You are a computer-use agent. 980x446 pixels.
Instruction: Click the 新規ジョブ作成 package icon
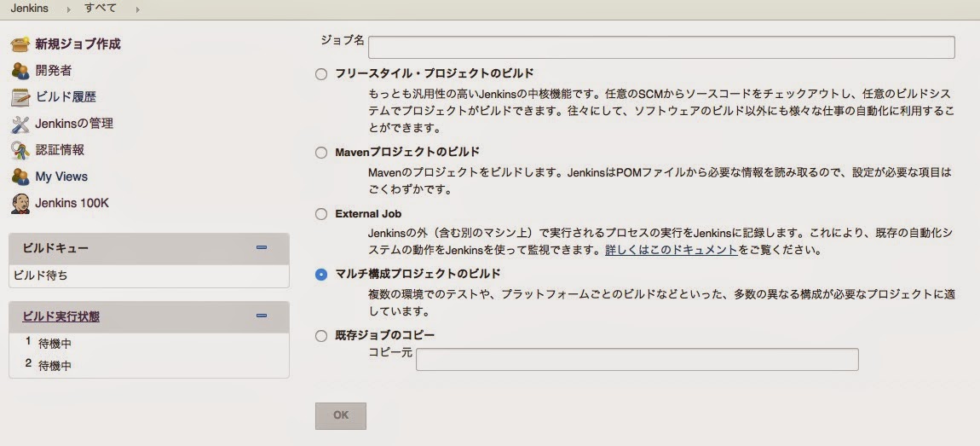(x=20, y=44)
